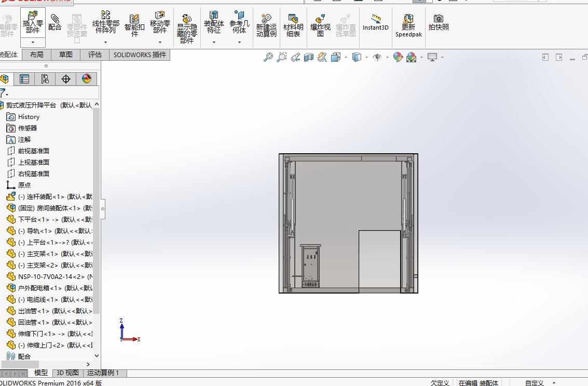Image resolution: width=588 pixels, height=386 pixels.
Task: Open PropertyManager tab icon
Action: click(24, 79)
